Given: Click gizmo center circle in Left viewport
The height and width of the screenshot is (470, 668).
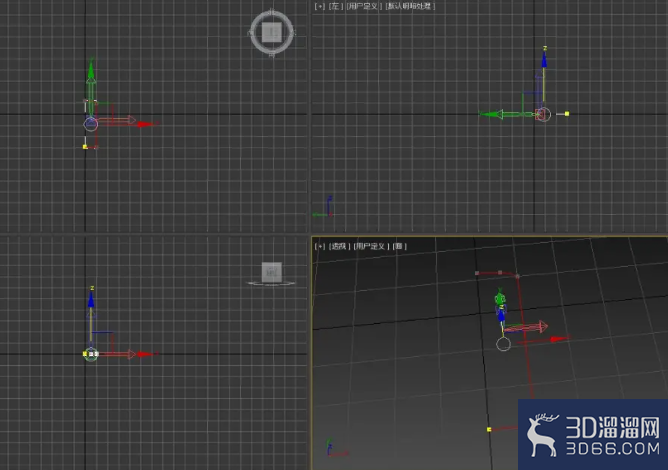Looking at the screenshot, I should coord(543,114).
